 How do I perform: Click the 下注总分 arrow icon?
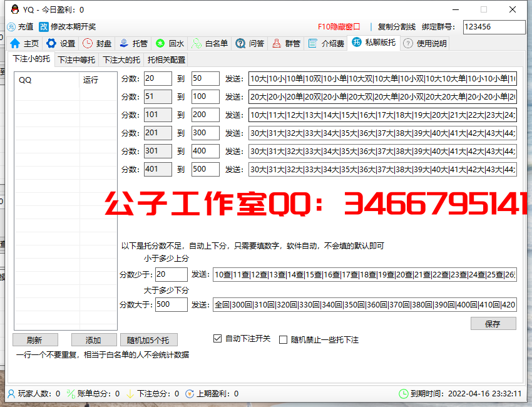pos(130,394)
